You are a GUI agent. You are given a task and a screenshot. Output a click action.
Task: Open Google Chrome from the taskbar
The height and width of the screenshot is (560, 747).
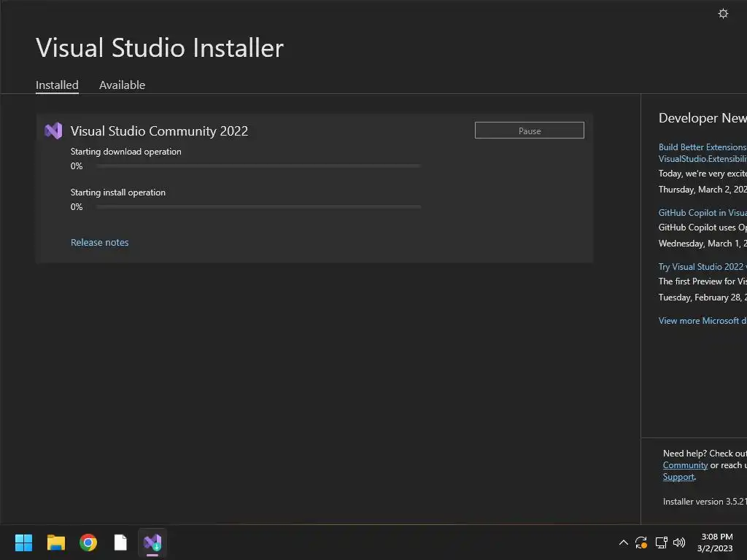click(88, 542)
